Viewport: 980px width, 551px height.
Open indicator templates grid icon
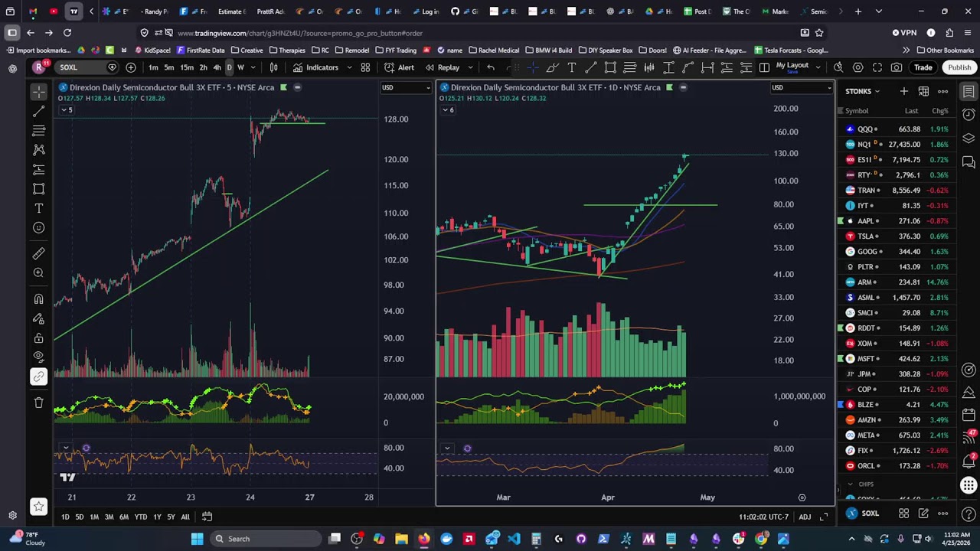(365, 67)
